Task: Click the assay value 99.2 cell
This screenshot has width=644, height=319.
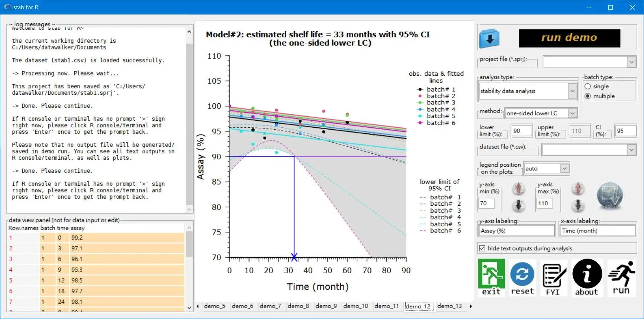Action: click(x=127, y=238)
